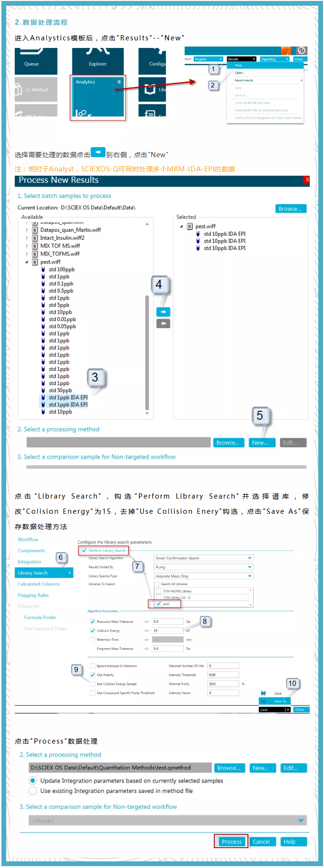Click Browse... next to test.qmethod path
Screen dimensions: 324x868
pos(229,768)
